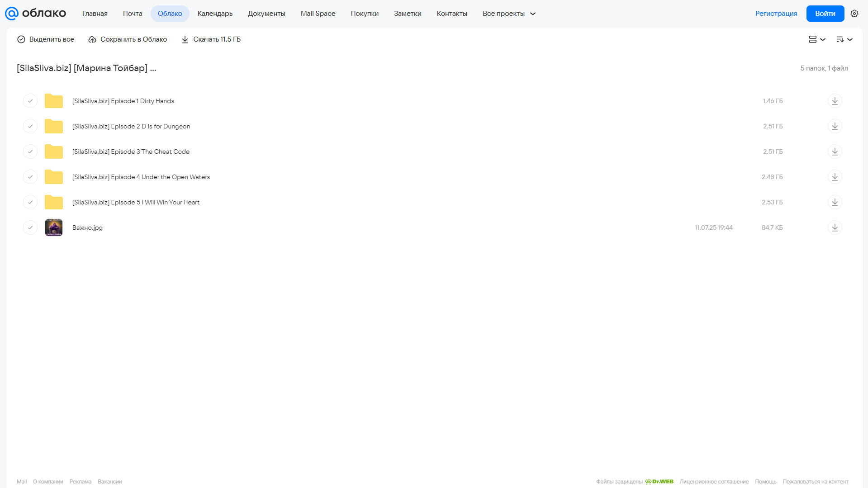The image size is (868, 488).
Task: Open the settings gear icon
Action: pos(854,14)
